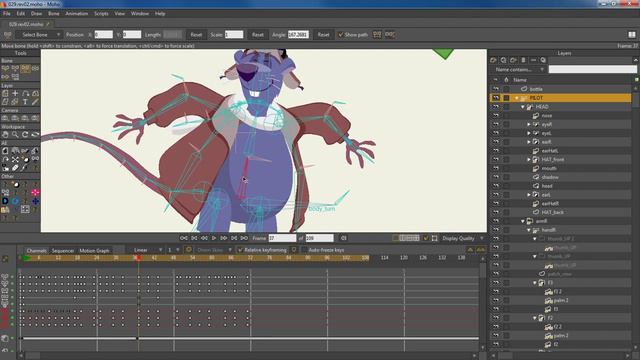Click the Scale input field
The image size is (640, 360).
tap(234, 35)
